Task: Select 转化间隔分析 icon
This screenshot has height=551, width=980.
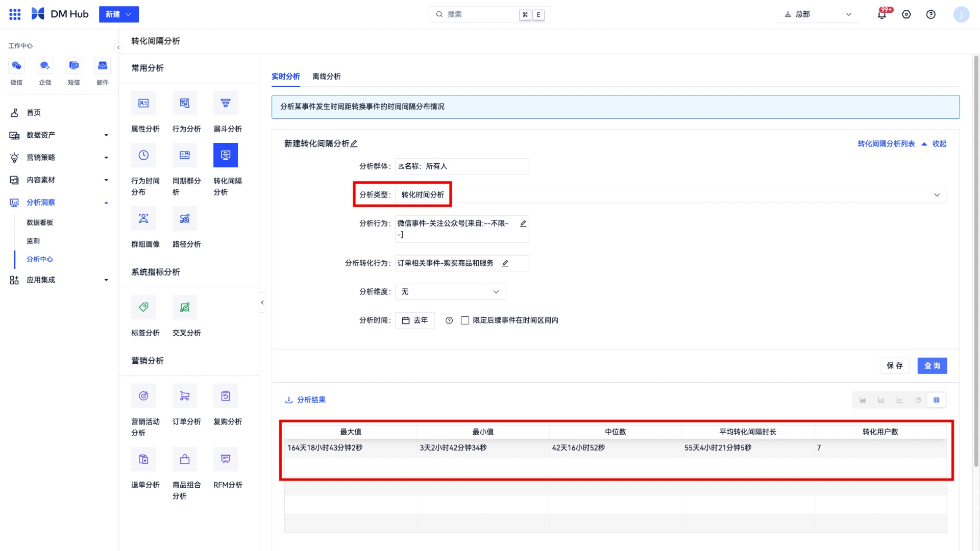Action: click(x=226, y=155)
